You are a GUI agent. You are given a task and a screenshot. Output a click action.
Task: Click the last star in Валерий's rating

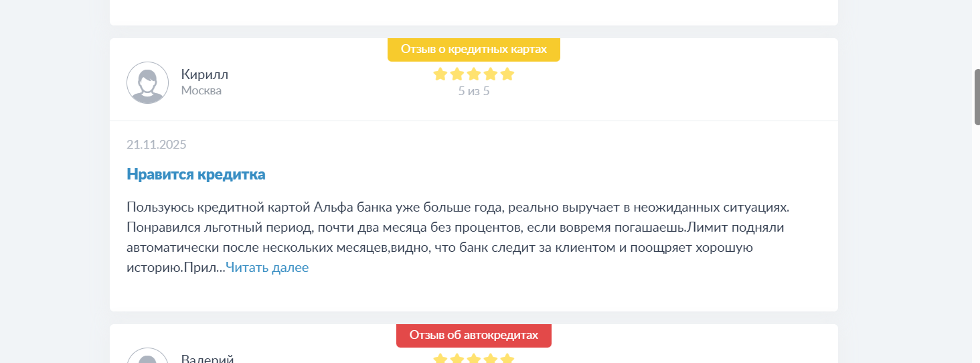click(x=507, y=359)
